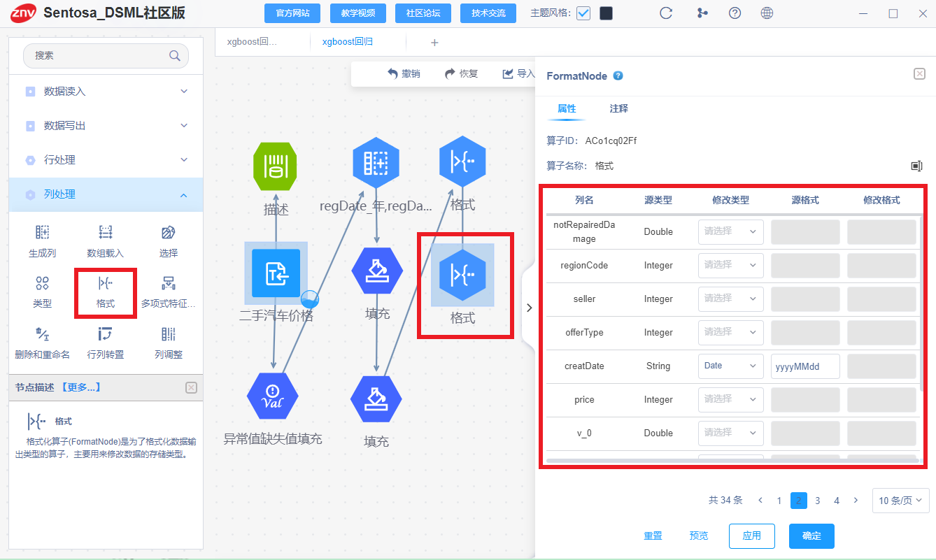Open the 10 条/页 page size dropdown
Screen dimensions: 936x560
coord(900,501)
